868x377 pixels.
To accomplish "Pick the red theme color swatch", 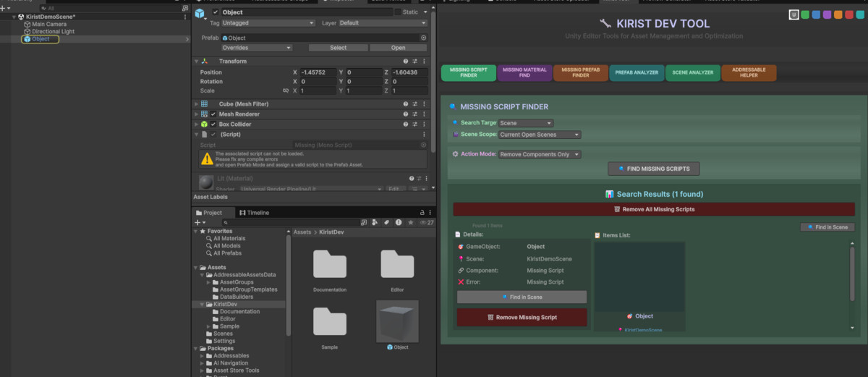I will tap(849, 14).
